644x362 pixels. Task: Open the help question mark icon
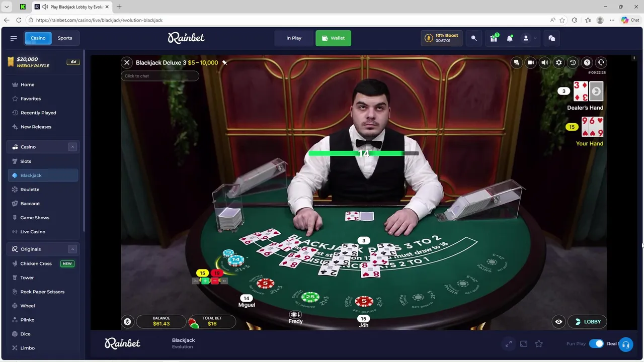(587, 62)
